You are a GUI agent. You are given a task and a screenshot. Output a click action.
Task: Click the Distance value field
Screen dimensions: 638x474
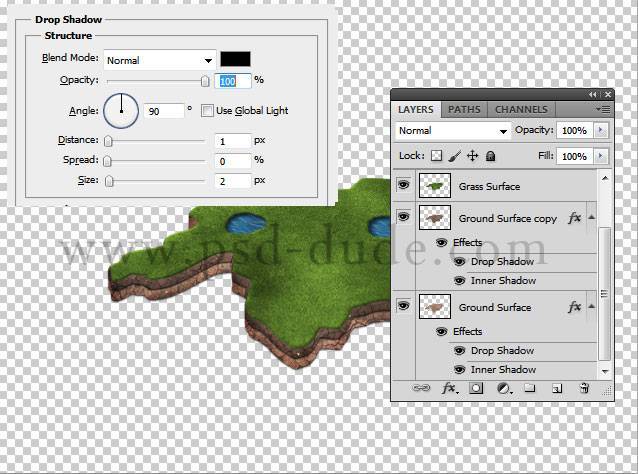[233, 141]
